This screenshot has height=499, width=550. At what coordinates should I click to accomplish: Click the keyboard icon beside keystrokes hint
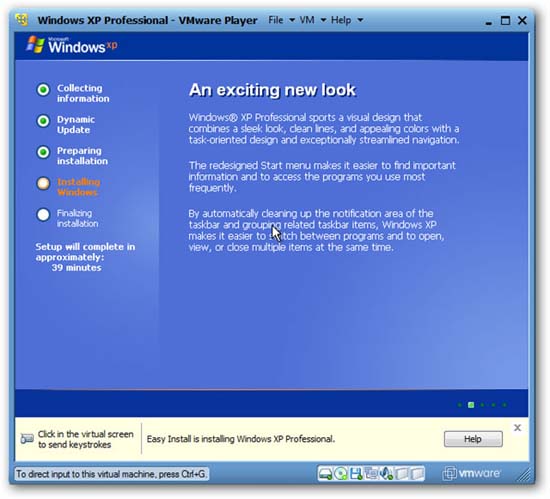pos(27,439)
